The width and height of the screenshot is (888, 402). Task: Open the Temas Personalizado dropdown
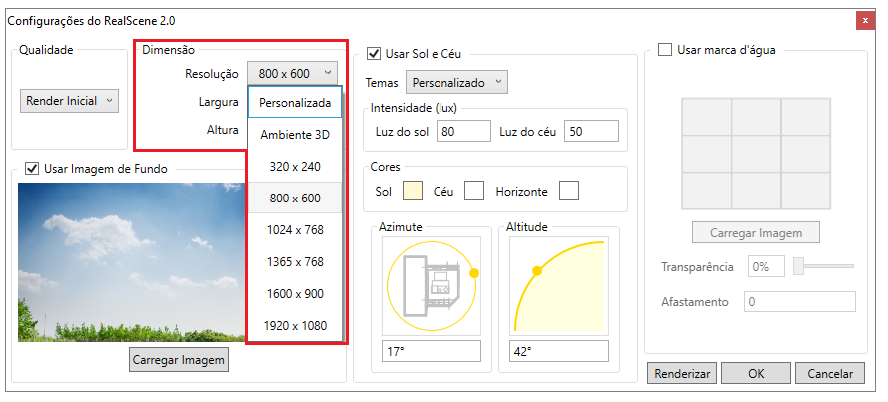pyautogui.click(x=456, y=82)
